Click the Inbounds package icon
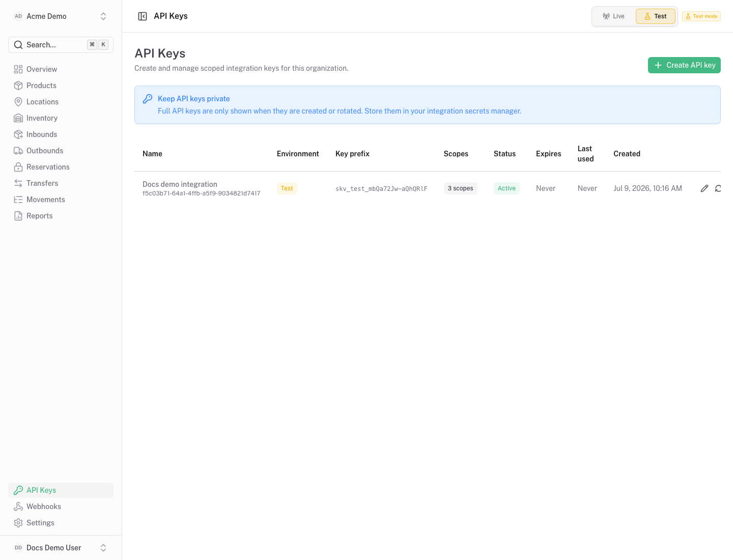The height and width of the screenshot is (560, 733). (18, 134)
